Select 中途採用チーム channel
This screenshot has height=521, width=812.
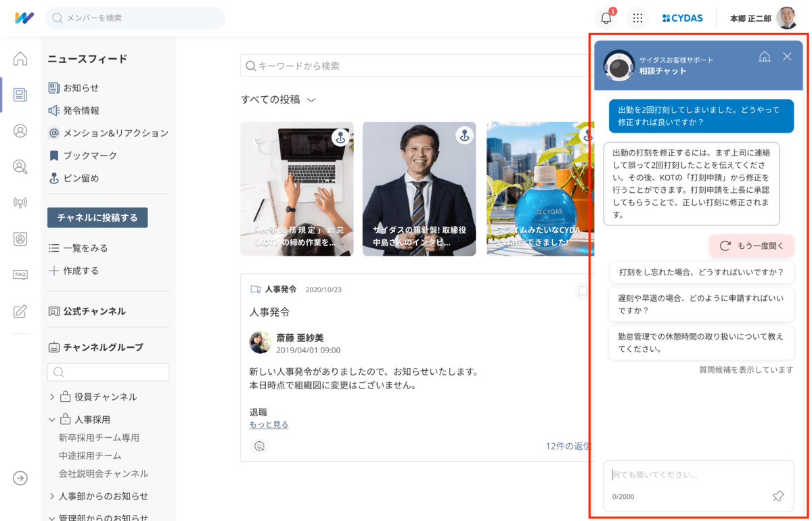point(91,456)
